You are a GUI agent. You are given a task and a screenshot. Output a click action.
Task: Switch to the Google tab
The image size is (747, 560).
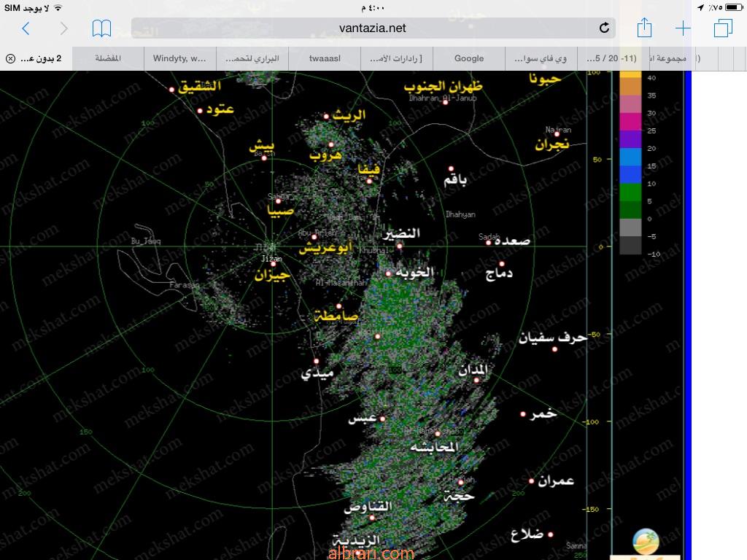(x=469, y=58)
